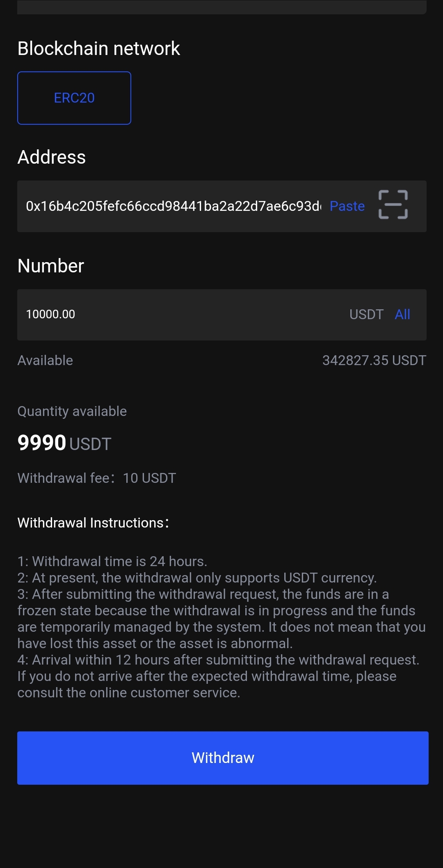Tap the Address section label

click(x=52, y=157)
